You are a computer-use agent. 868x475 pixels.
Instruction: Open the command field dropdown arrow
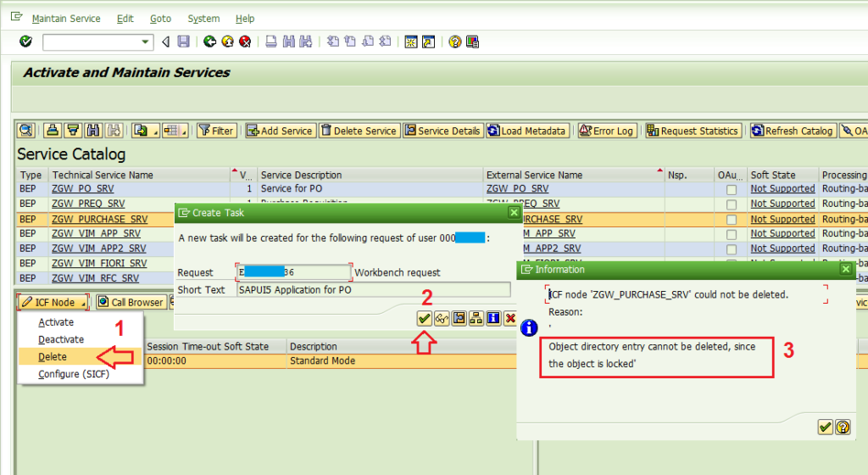(145, 42)
